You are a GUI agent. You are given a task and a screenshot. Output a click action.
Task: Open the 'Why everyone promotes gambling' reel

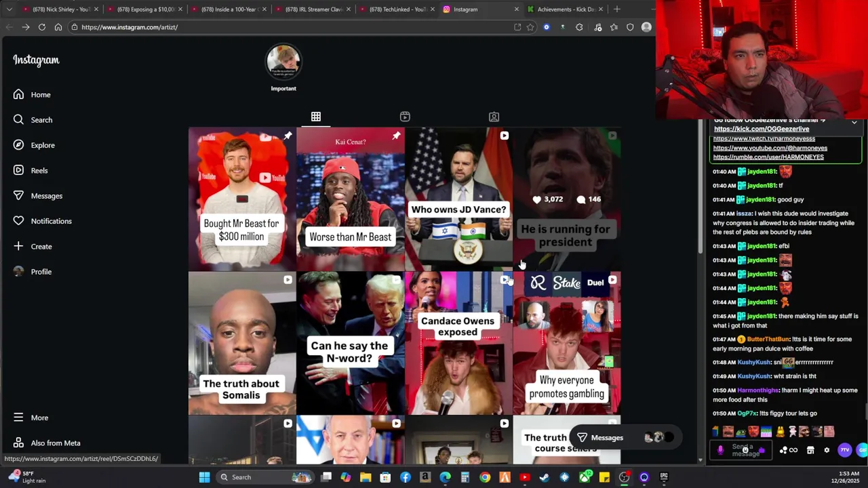pyautogui.click(x=566, y=344)
